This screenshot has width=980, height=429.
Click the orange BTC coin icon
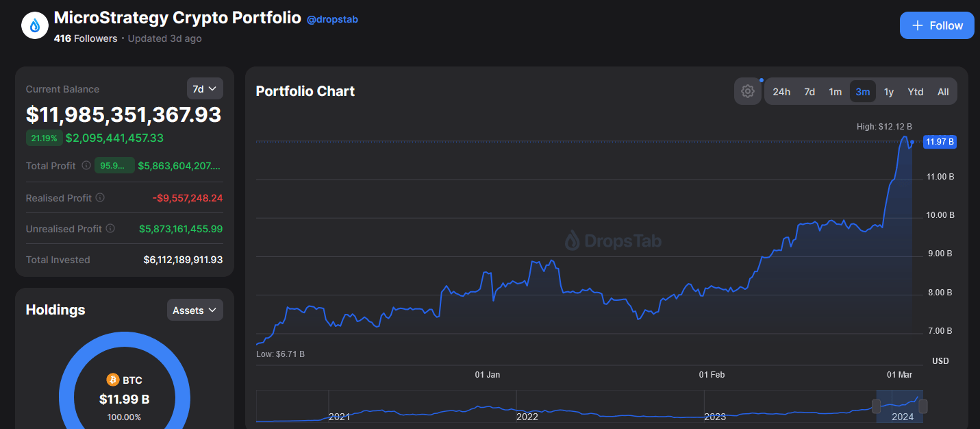[x=113, y=380]
